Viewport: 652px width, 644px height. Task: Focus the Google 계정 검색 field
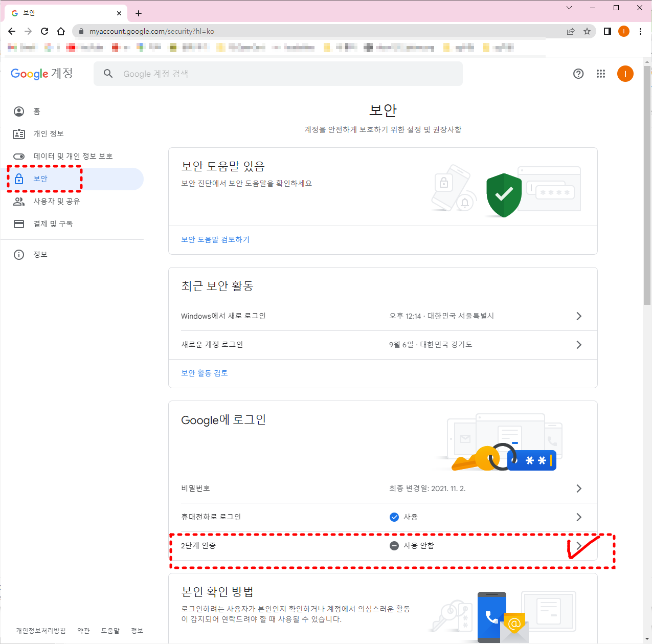click(278, 74)
